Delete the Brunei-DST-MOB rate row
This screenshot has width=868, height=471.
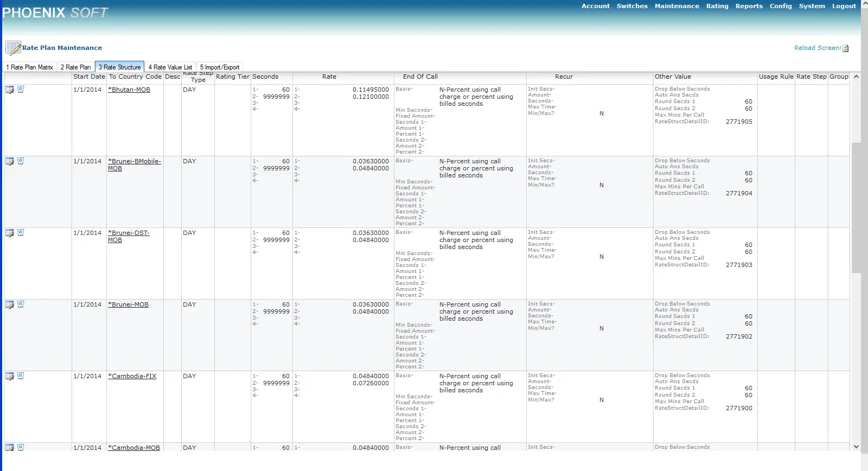(21, 232)
